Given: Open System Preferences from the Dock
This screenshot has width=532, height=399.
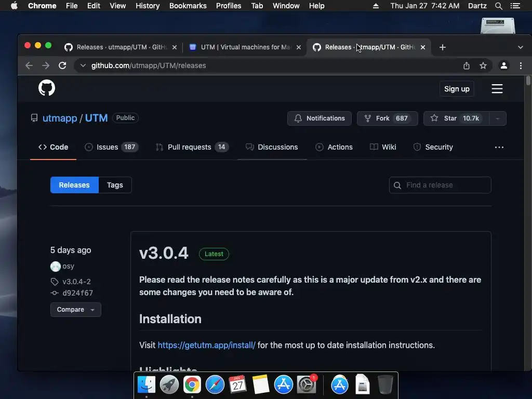Looking at the screenshot, I should pyautogui.click(x=307, y=385).
